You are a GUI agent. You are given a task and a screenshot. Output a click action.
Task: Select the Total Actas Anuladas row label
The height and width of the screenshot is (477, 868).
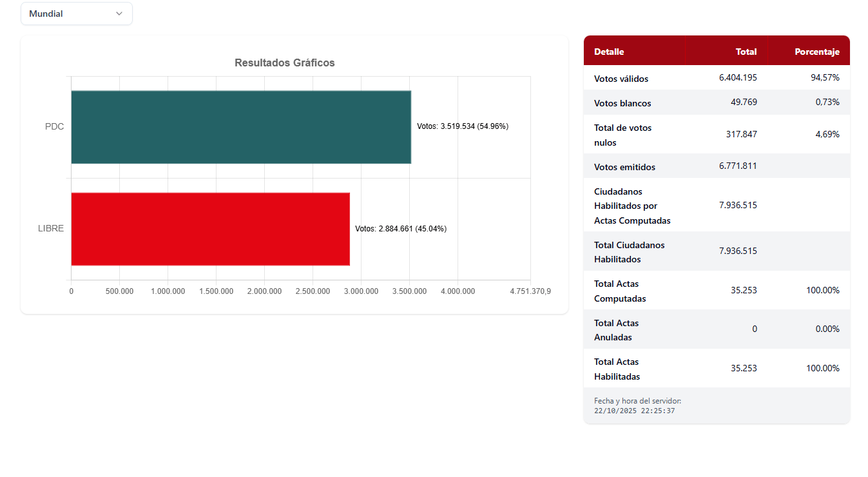616,329
